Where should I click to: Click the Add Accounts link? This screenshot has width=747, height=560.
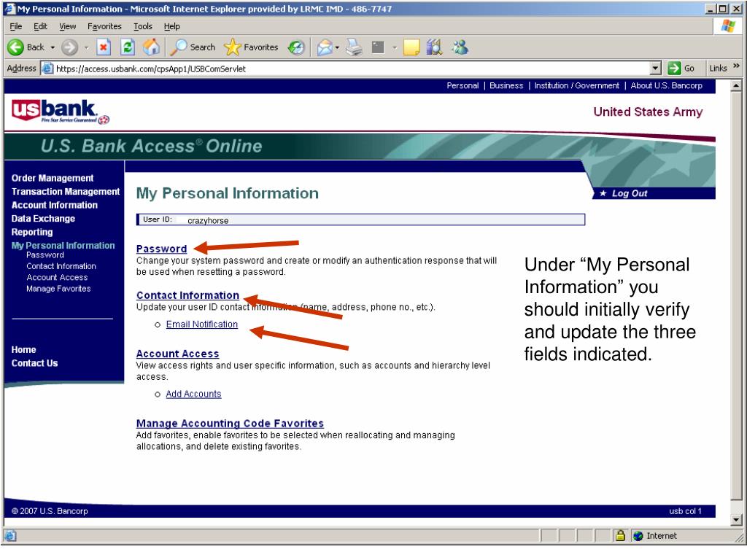click(x=193, y=394)
